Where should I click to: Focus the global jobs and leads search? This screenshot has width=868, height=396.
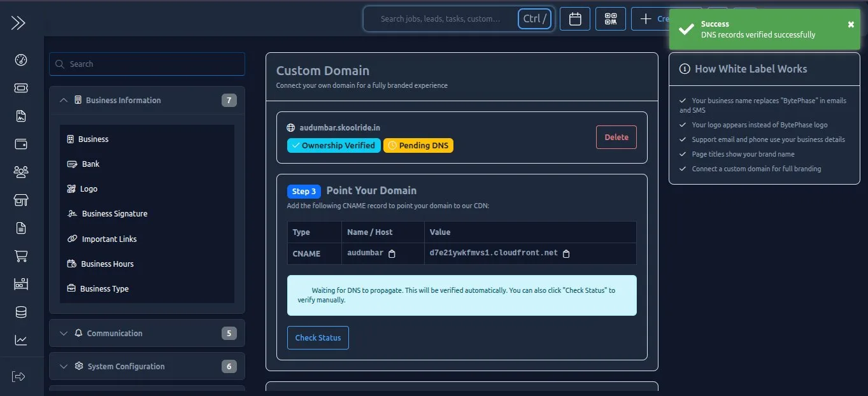pyautogui.click(x=440, y=19)
